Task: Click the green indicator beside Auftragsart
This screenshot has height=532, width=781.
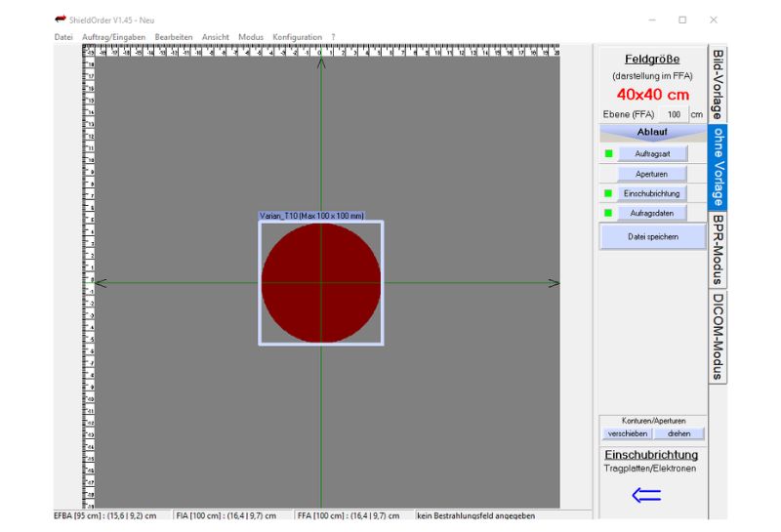Action: coord(608,154)
